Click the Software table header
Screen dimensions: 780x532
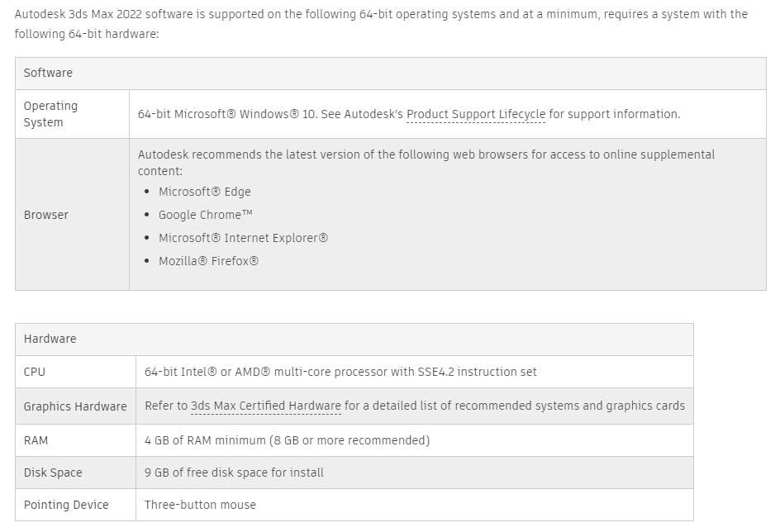pyautogui.click(x=48, y=73)
